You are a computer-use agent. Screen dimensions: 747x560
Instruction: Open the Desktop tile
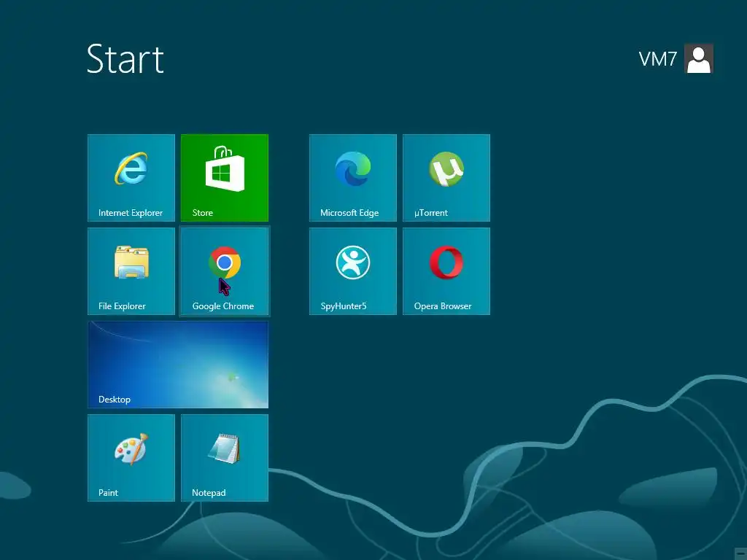[x=178, y=365]
